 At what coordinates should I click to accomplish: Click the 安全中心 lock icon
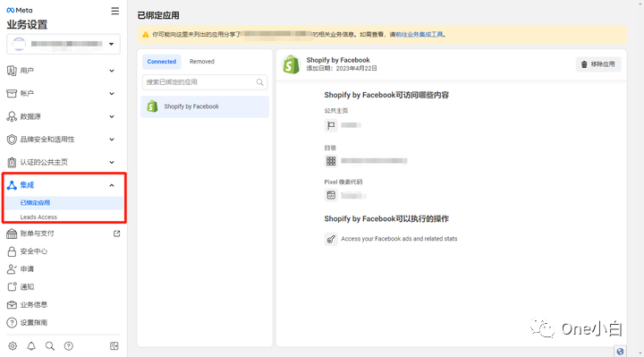pos(12,251)
